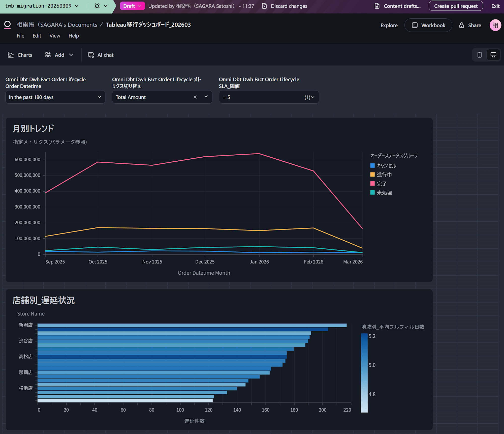The width and height of the screenshot is (504, 434).
Task: Open the Charts panel icon
Action: coord(11,55)
